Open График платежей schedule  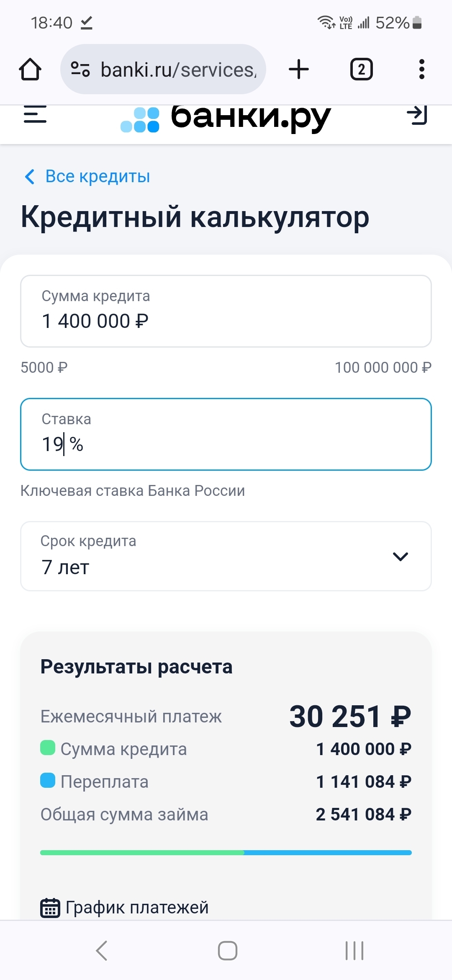tap(137, 908)
